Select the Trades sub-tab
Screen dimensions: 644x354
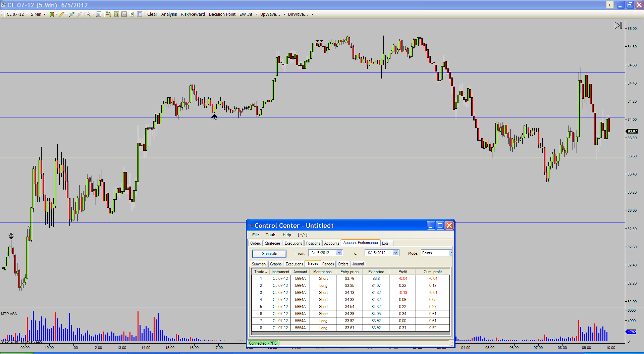313,263
